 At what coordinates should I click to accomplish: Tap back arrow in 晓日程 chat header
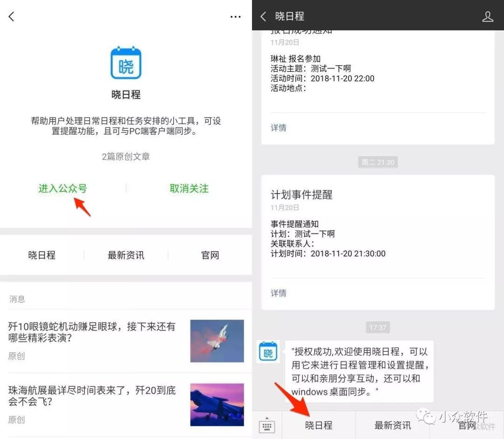coord(263,16)
